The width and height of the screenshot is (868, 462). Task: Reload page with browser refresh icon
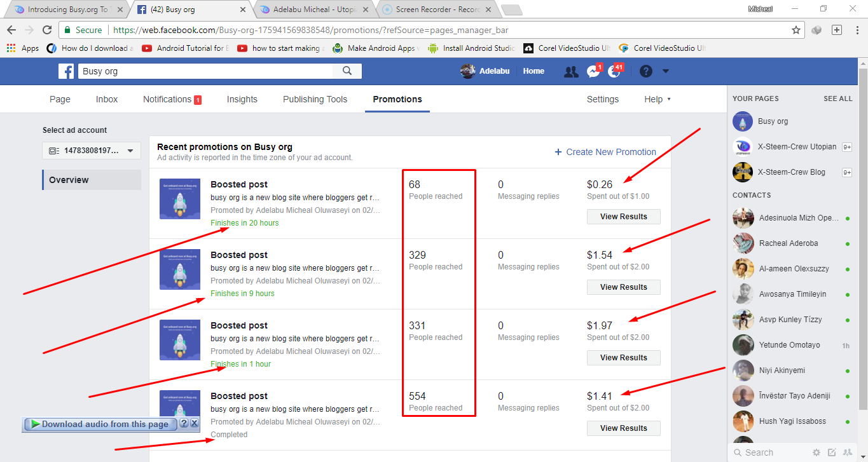point(47,30)
